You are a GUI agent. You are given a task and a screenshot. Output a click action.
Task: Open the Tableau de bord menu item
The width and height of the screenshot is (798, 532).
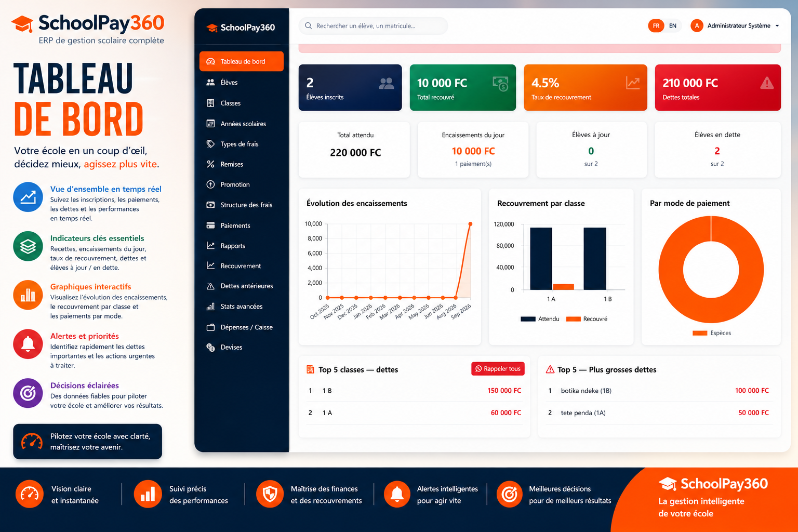click(x=242, y=61)
